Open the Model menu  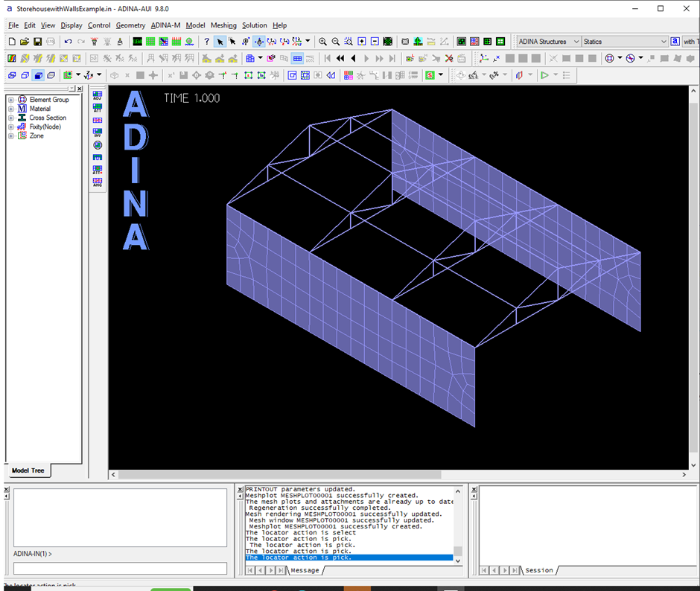(x=196, y=25)
